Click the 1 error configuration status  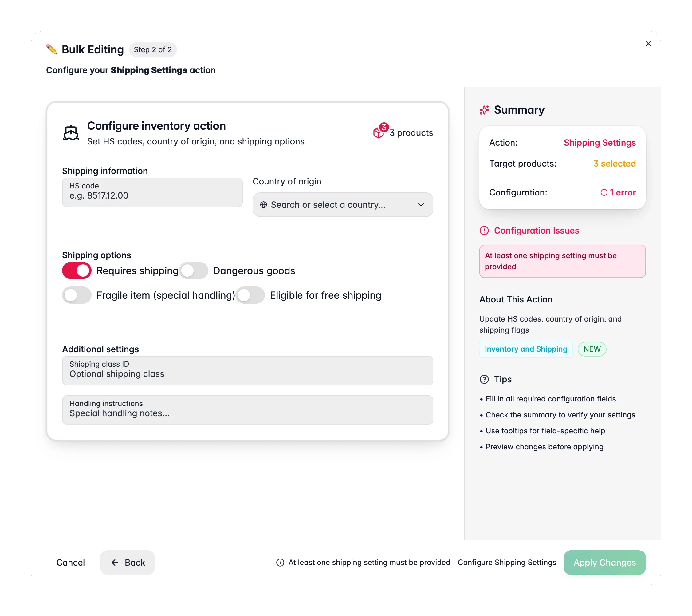pos(618,192)
